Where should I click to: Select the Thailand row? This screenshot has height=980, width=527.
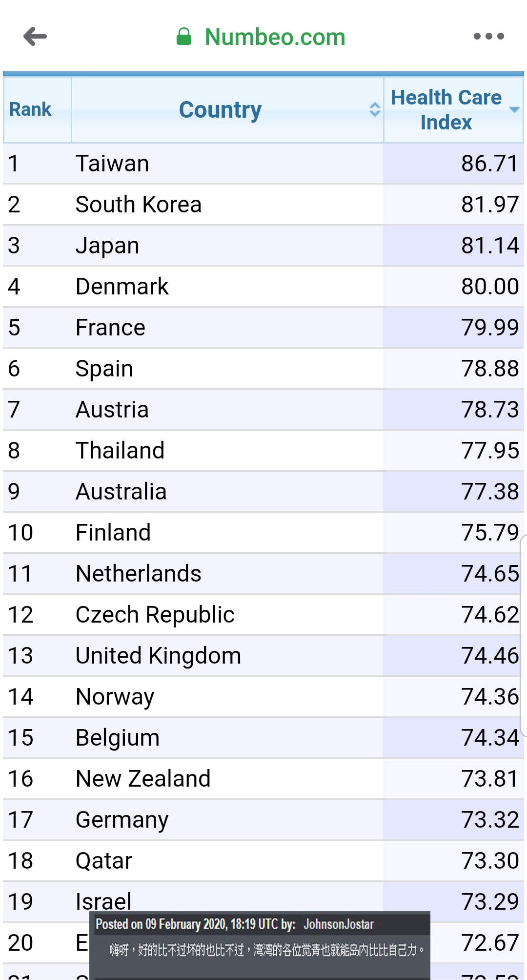click(263, 451)
